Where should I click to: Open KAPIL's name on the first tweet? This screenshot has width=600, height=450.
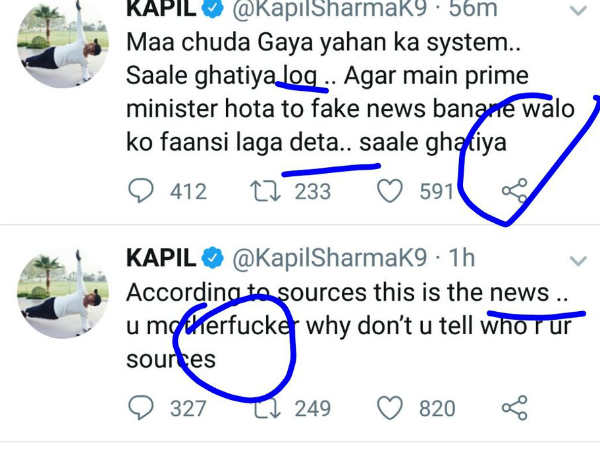click(161, 10)
